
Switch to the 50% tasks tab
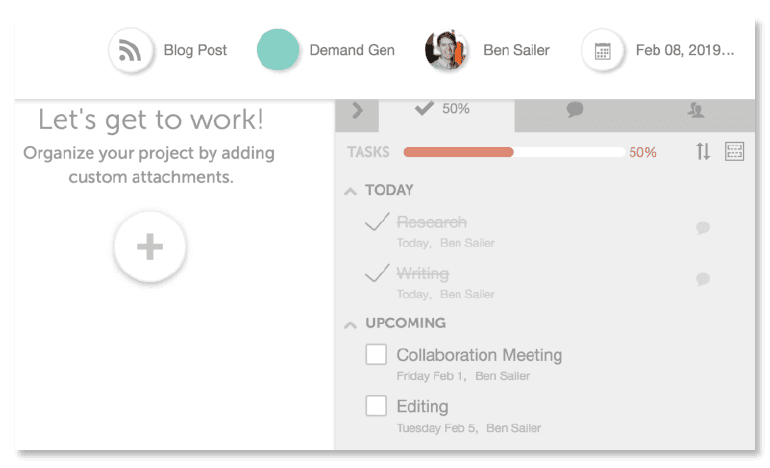[x=443, y=109]
